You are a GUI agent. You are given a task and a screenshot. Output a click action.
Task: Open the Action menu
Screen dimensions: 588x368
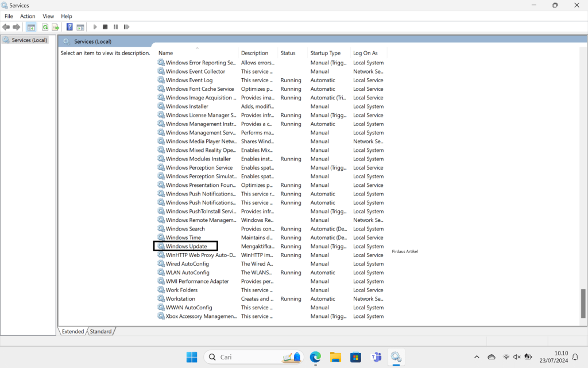pos(28,16)
